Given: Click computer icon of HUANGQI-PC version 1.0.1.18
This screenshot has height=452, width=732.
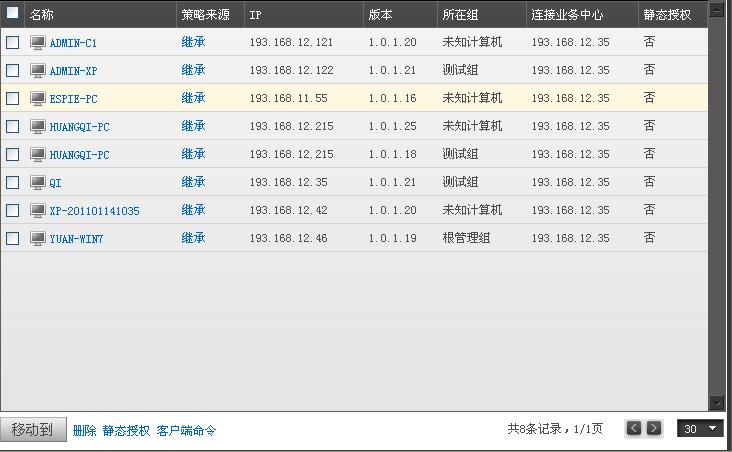Looking at the screenshot, I should (x=38, y=155).
